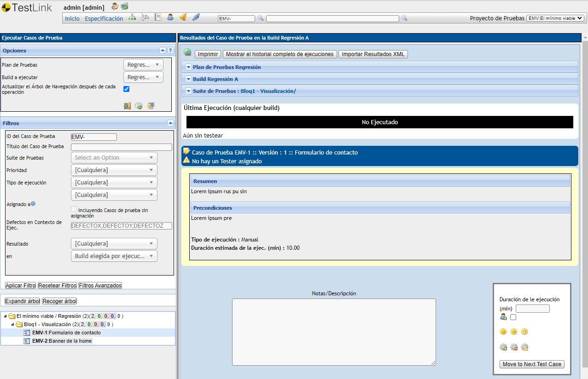Click the gear icon with warning triangle
The image size is (588, 379).
pyautogui.click(x=524, y=347)
